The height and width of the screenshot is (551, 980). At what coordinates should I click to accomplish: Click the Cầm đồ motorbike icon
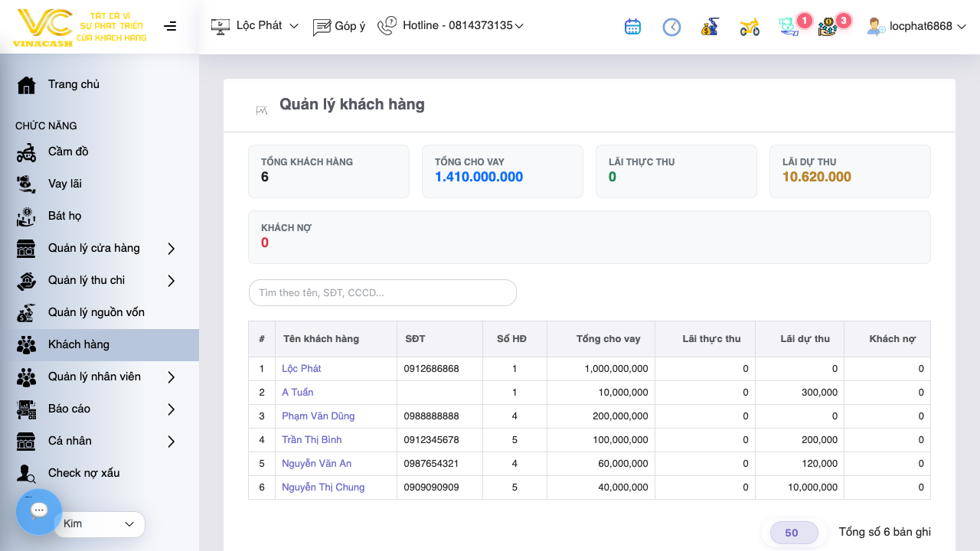tap(27, 152)
